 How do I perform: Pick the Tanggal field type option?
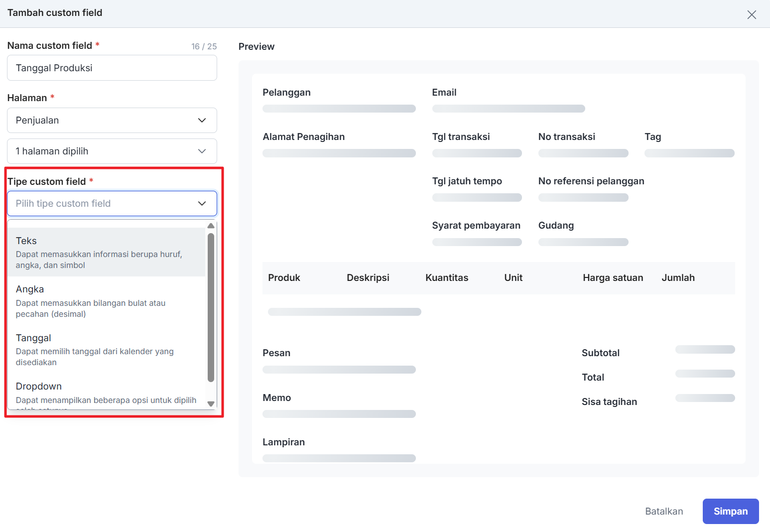point(106,349)
